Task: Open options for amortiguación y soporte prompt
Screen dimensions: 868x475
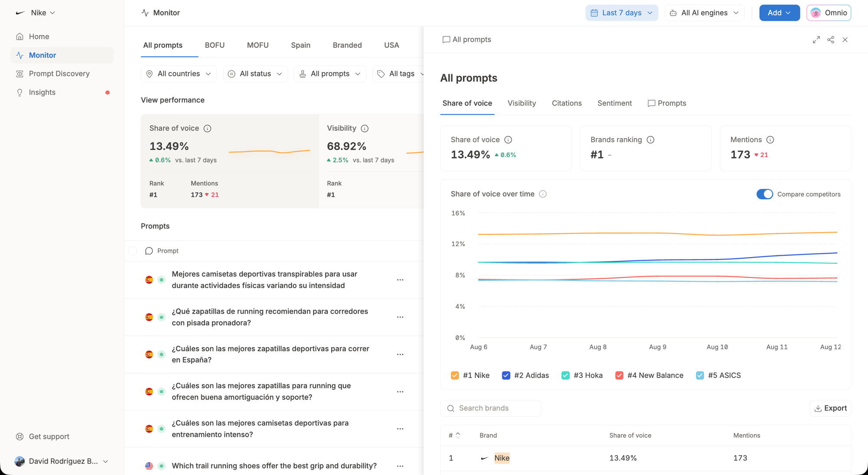Action: [x=400, y=392]
